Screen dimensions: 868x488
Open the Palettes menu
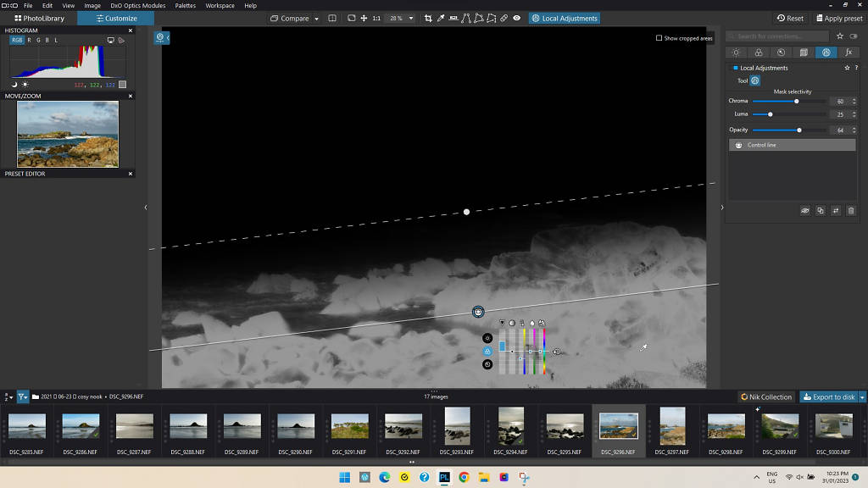185,5
